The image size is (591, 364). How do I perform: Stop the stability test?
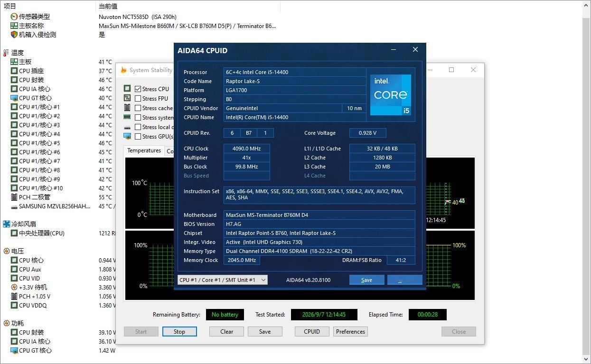179,332
